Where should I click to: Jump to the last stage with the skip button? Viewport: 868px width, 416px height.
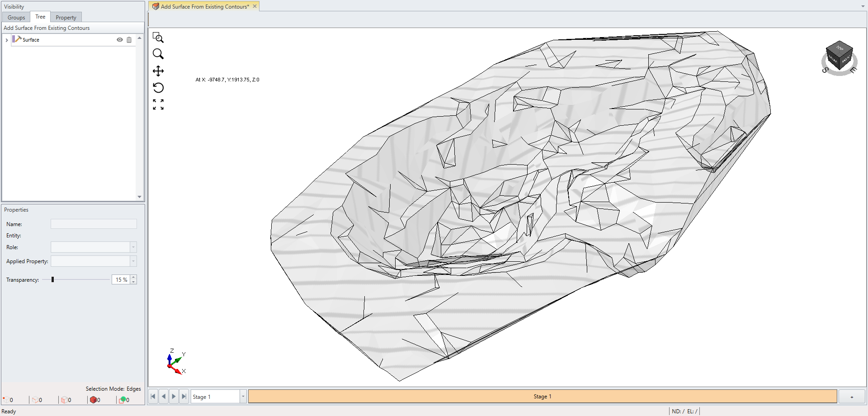click(184, 396)
